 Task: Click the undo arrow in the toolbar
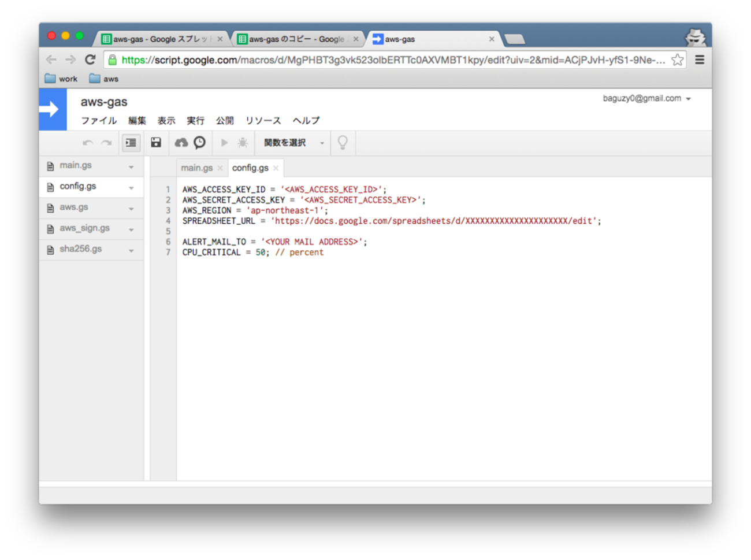click(x=88, y=143)
